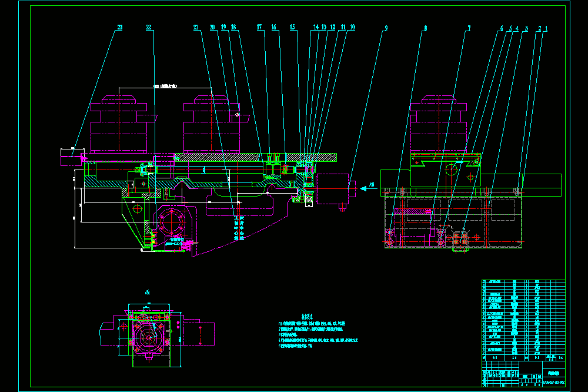The height and width of the screenshot is (392, 588).
Task: Select balloon label number 7
Action: click(x=469, y=28)
